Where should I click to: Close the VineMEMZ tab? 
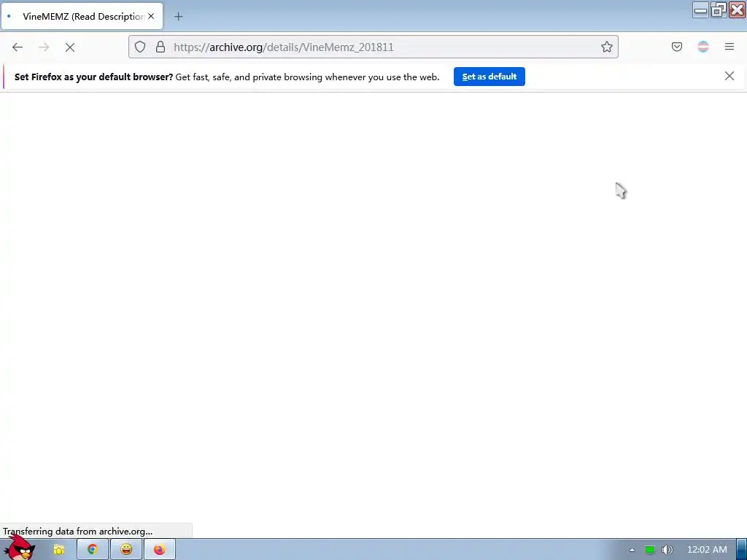click(151, 16)
